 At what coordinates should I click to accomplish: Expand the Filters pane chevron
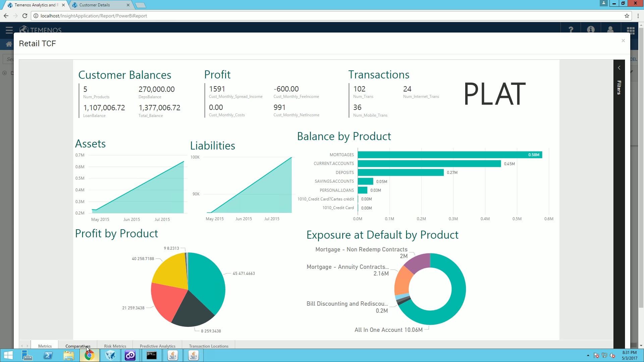pos(619,68)
